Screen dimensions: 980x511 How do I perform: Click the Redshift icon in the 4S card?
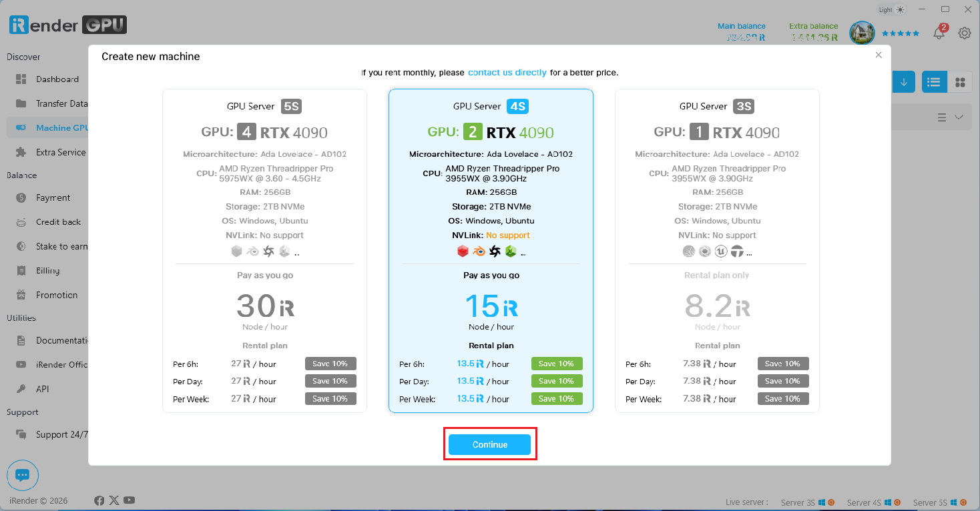(463, 251)
